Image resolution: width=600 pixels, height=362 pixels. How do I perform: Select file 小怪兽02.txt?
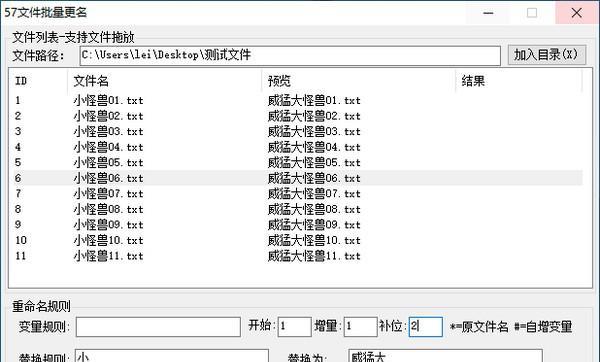[108, 116]
